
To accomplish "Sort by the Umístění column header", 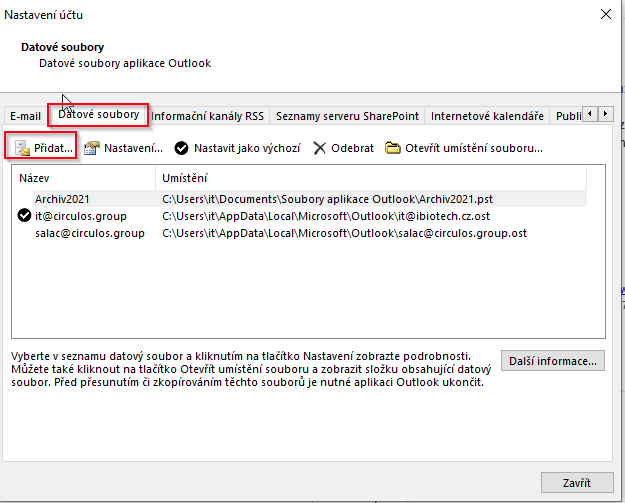I will click(371, 178).
